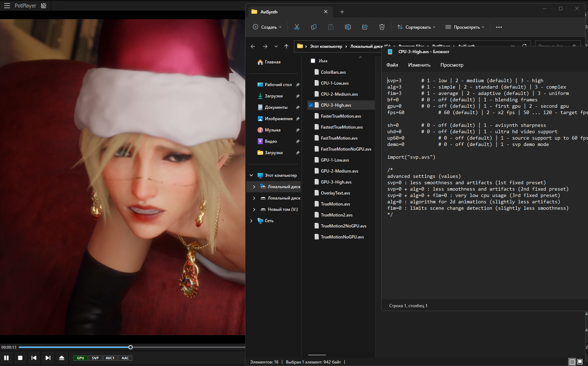Open the Изменить menu in Notepad
This screenshot has width=588, height=366.
pyautogui.click(x=419, y=65)
